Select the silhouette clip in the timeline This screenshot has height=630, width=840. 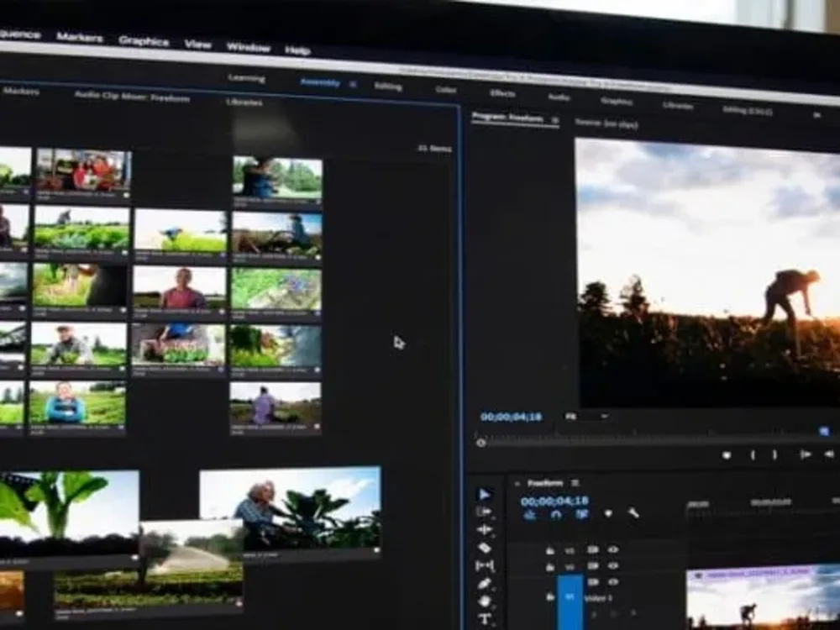pyautogui.click(x=764, y=599)
